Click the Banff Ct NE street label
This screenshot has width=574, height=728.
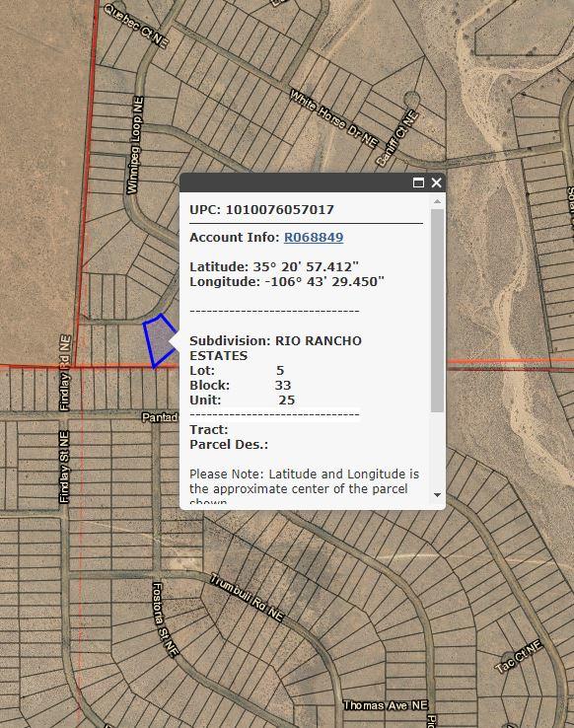tap(397, 138)
